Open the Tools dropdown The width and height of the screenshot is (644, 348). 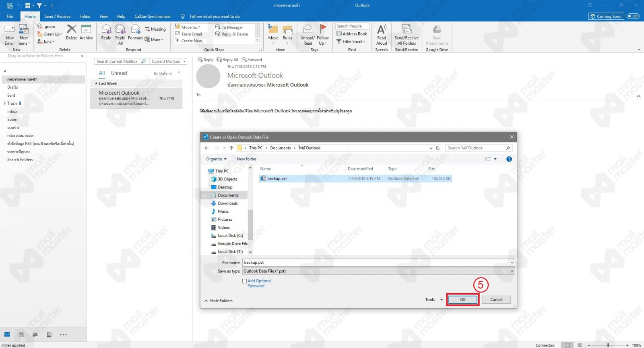click(x=434, y=300)
